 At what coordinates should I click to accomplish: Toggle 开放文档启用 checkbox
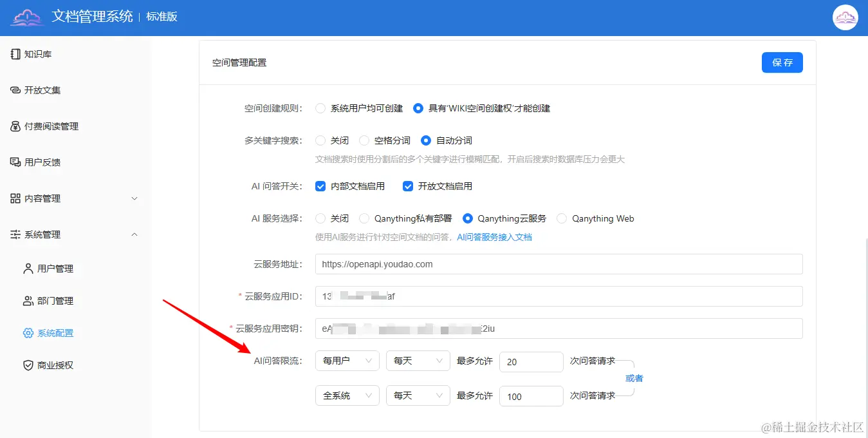click(408, 186)
